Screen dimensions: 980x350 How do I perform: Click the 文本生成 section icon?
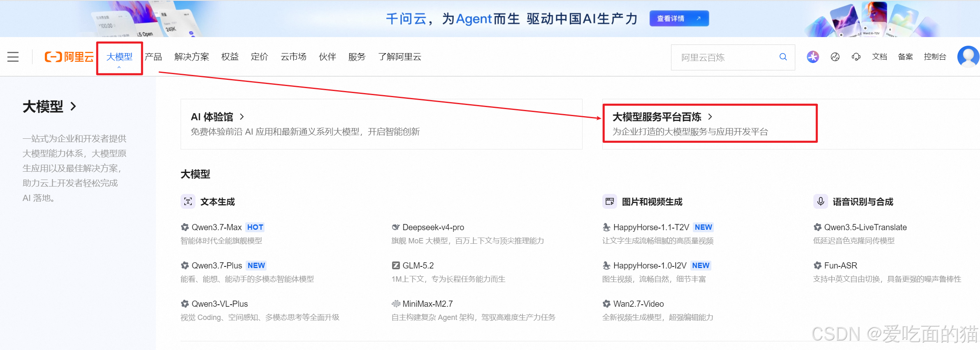[188, 201]
